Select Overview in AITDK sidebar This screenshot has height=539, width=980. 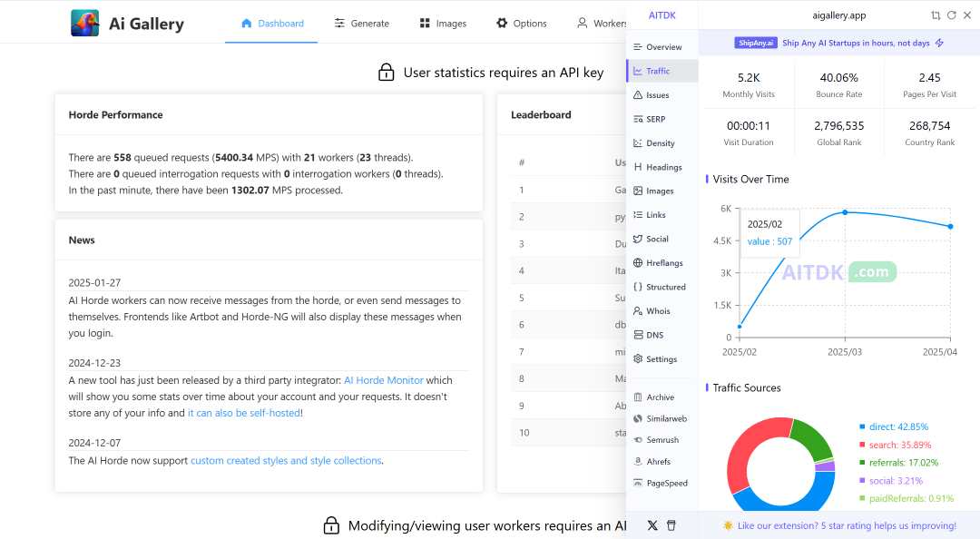(x=661, y=47)
